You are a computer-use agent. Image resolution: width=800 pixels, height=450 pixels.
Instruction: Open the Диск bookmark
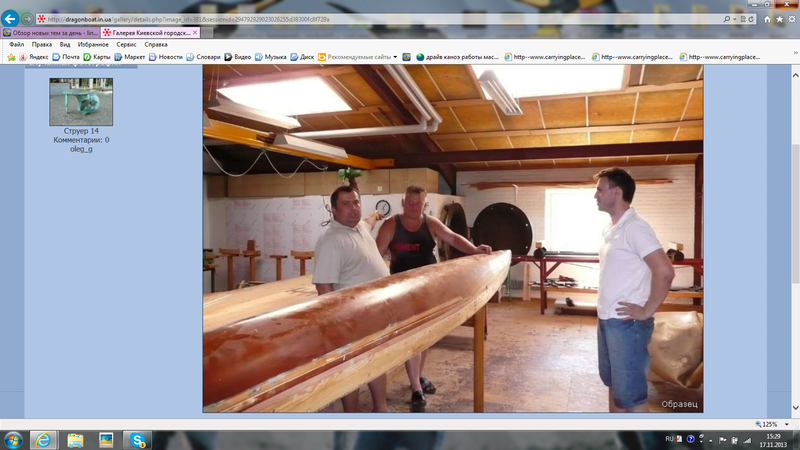coord(302,57)
